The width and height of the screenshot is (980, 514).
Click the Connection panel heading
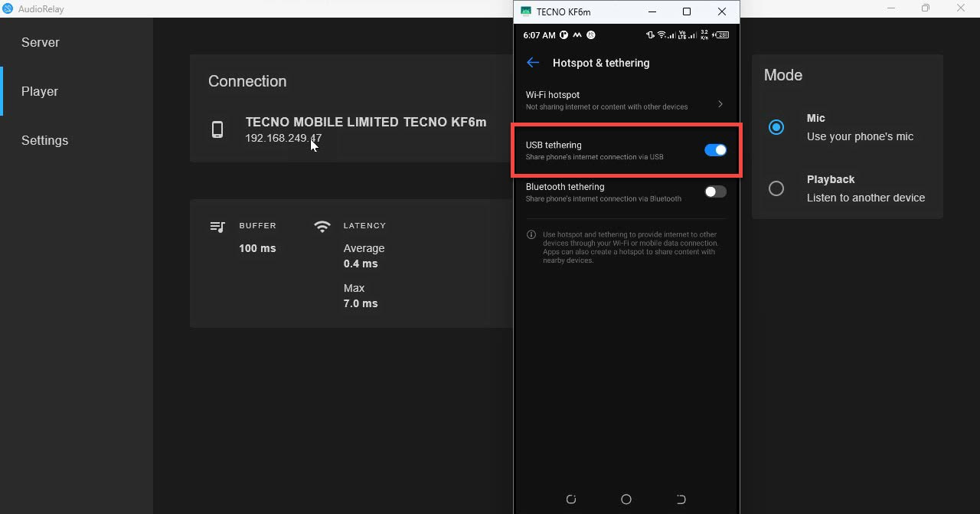tap(247, 81)
